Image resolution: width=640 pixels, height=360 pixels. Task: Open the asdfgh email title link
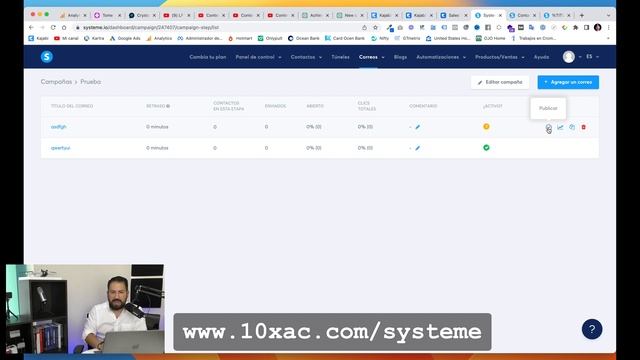point(58,127)
